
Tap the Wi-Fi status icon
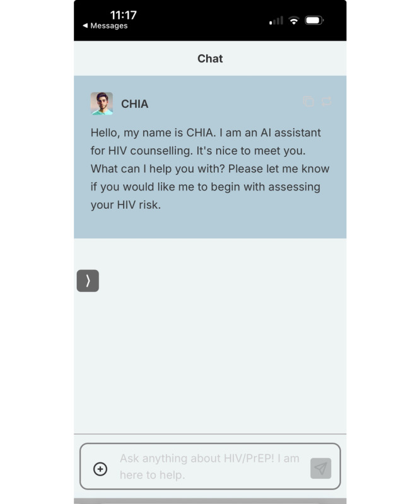click(294, 21)
